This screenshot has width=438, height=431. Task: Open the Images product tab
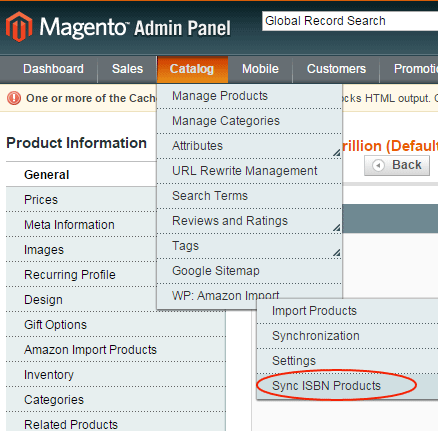pos(81,250)
